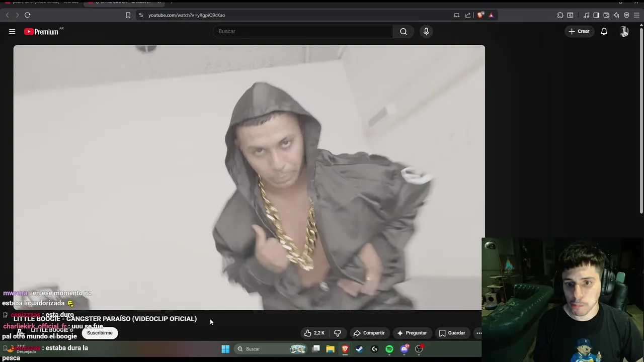Click the Compartir button

click(369, 333)
